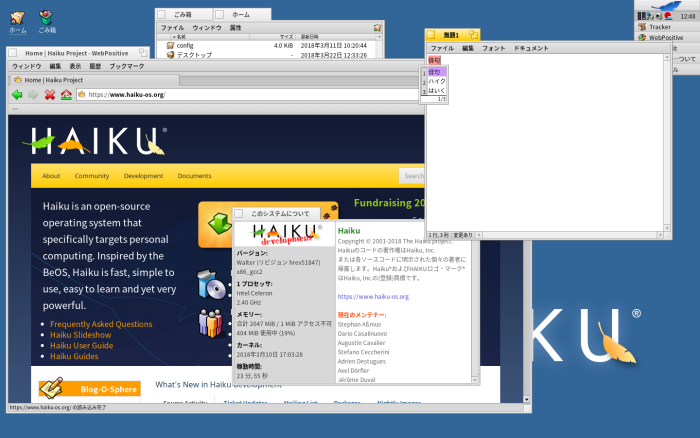Go back in WebPositive browser
Image resolution: width=700 pixels, height=438 pixels.
(17, 95)
